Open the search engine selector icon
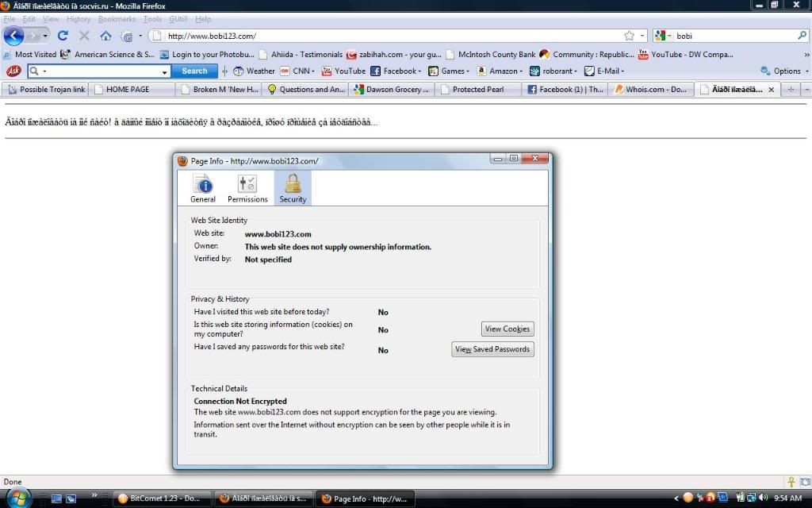 [x=662, y=36]
